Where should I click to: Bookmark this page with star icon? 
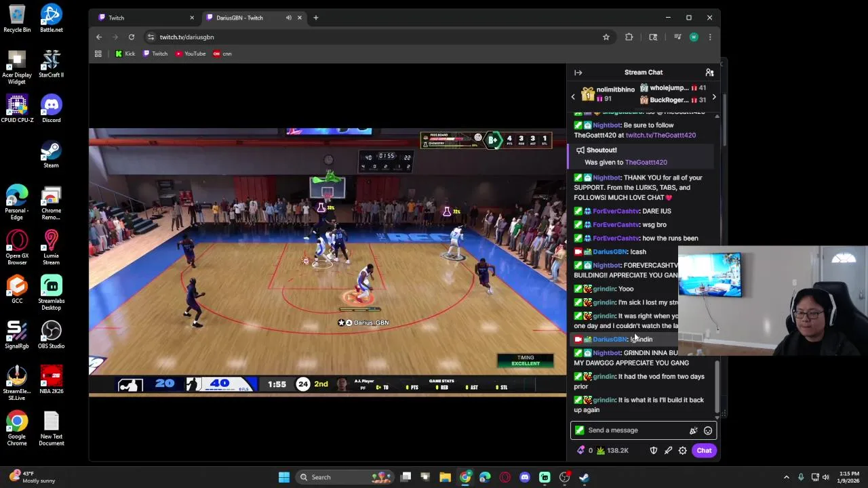pos(606,37)
